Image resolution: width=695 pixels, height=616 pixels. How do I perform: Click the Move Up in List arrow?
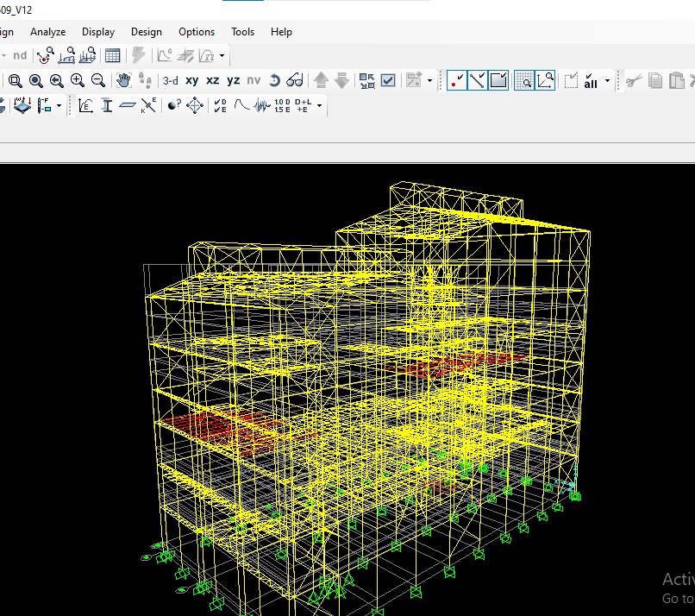point(321,80)
